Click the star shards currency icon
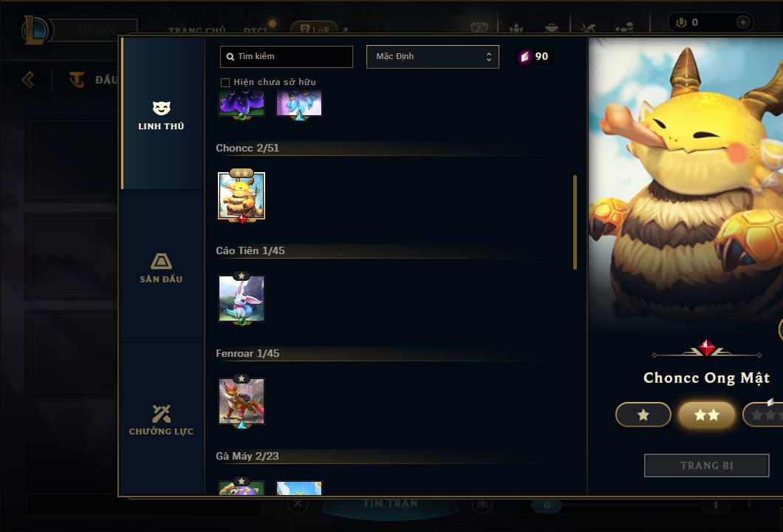This screenshot has width=783, height=532. (x=524, y=56)
